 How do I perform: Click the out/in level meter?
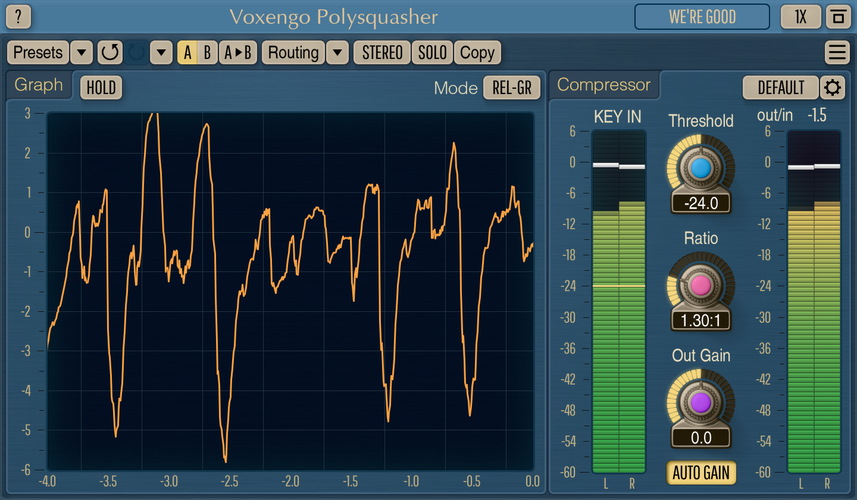[x=814, y=302]
